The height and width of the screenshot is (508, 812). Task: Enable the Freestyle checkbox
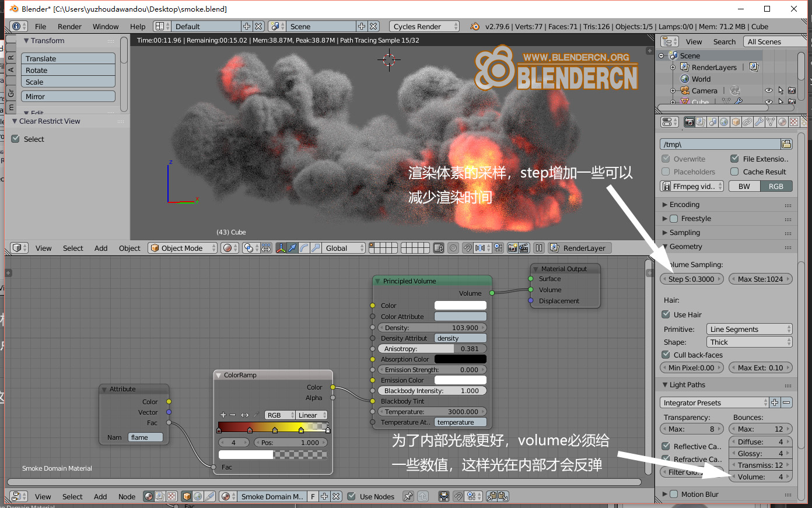(x=674, y=219)
